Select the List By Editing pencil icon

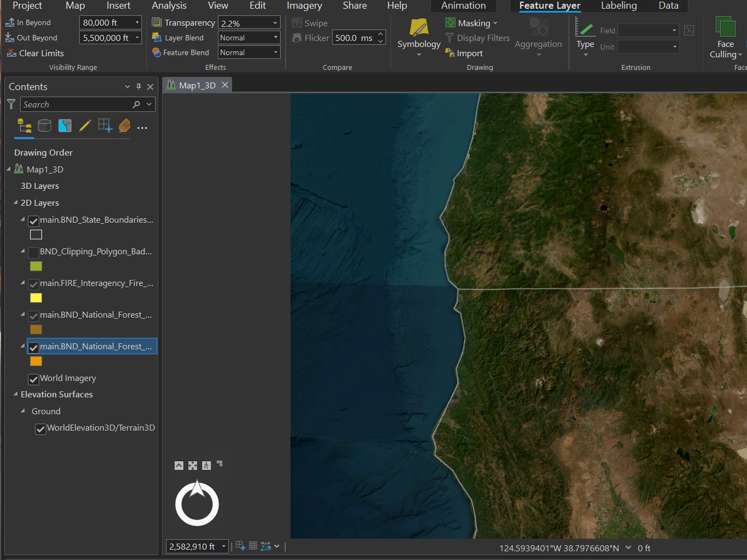pyautogui.click(x=85, y=126)
